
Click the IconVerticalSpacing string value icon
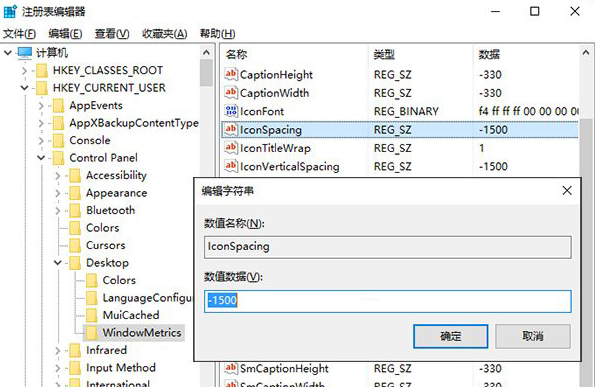coord(231,166)
